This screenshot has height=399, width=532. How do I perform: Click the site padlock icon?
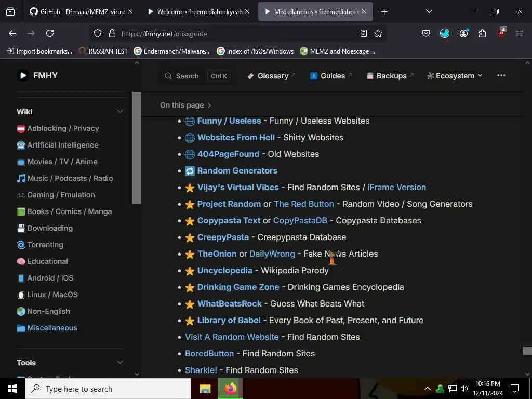tap(112, 33)
